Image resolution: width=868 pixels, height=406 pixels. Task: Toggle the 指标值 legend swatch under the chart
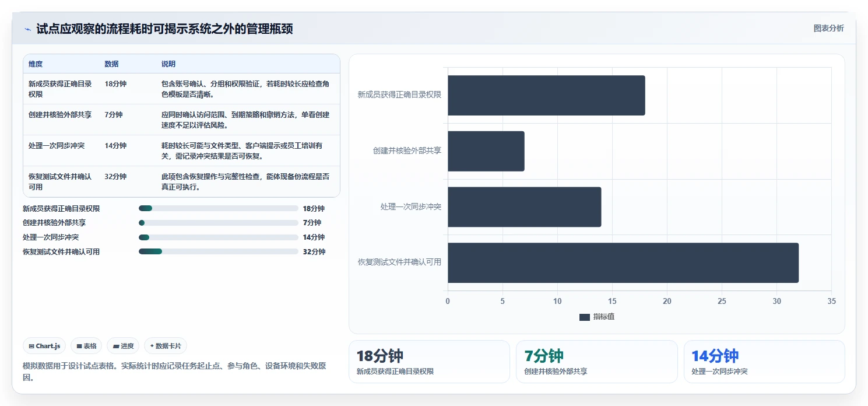585,317
